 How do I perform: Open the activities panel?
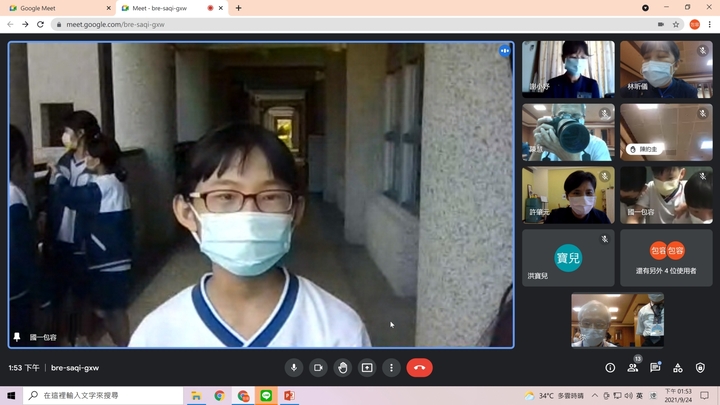[x=677, y=367]
